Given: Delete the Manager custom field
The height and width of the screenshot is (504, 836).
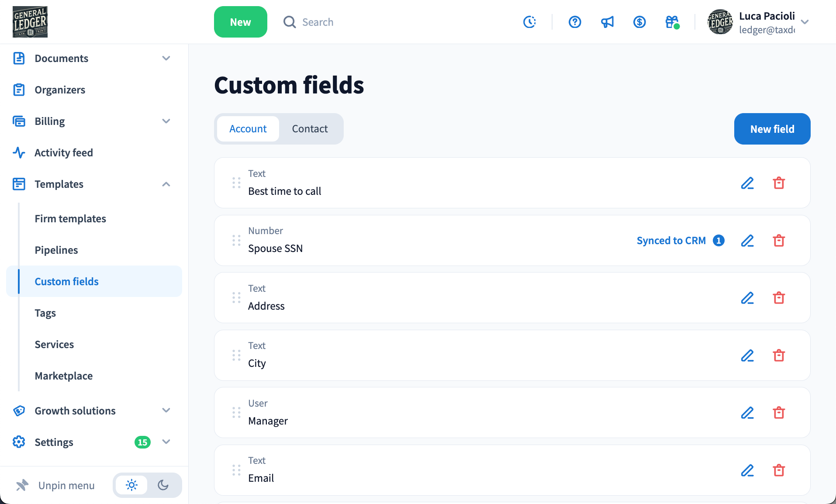Looking at the screenshot, I should click(x=779, y=413).
